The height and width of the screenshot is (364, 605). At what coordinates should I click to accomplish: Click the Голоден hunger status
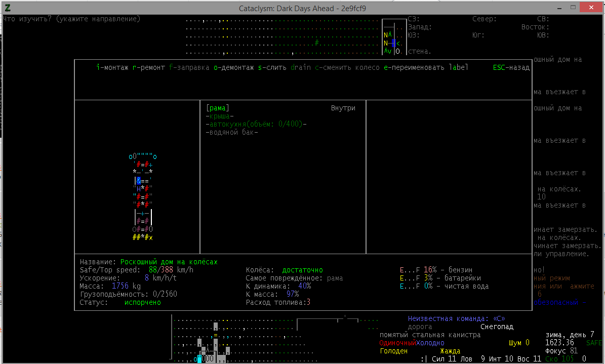(x=393, y=351)
